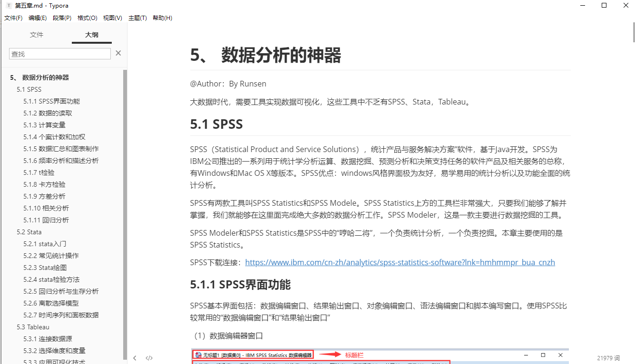Jump to 5.2.3 Stata绘图 in outline
The width and height of the screenshot is (635, 364).
(45, 268)
